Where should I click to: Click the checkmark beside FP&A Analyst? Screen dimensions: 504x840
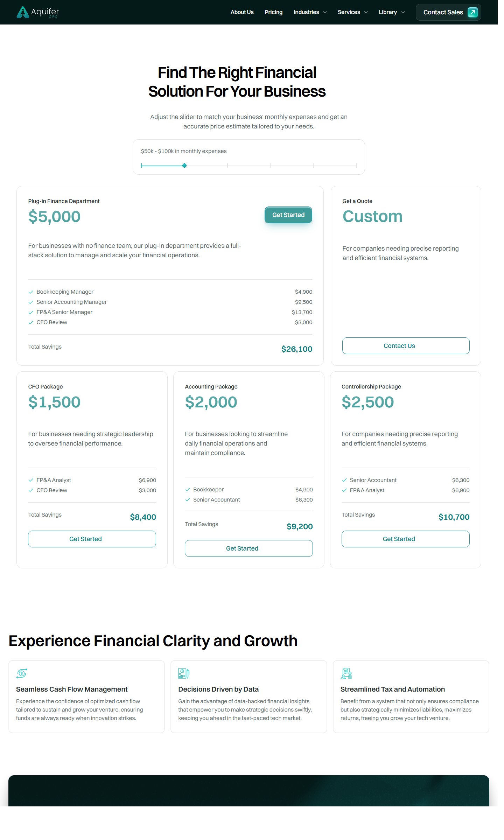[x=31, y=480]
